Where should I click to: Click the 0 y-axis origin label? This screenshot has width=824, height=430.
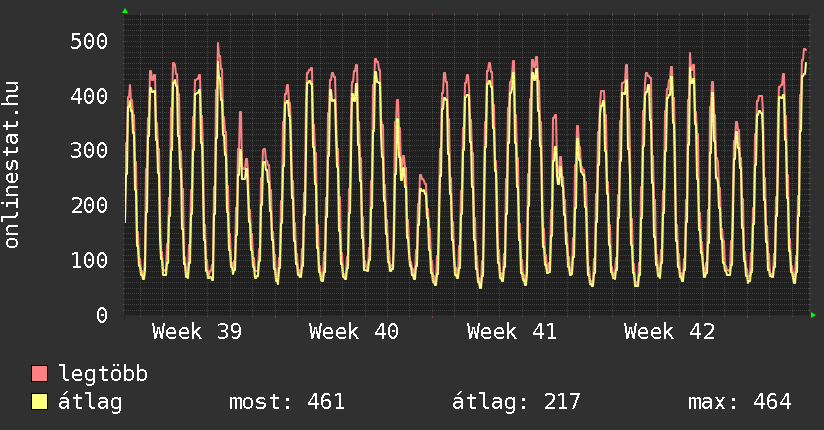101,315
